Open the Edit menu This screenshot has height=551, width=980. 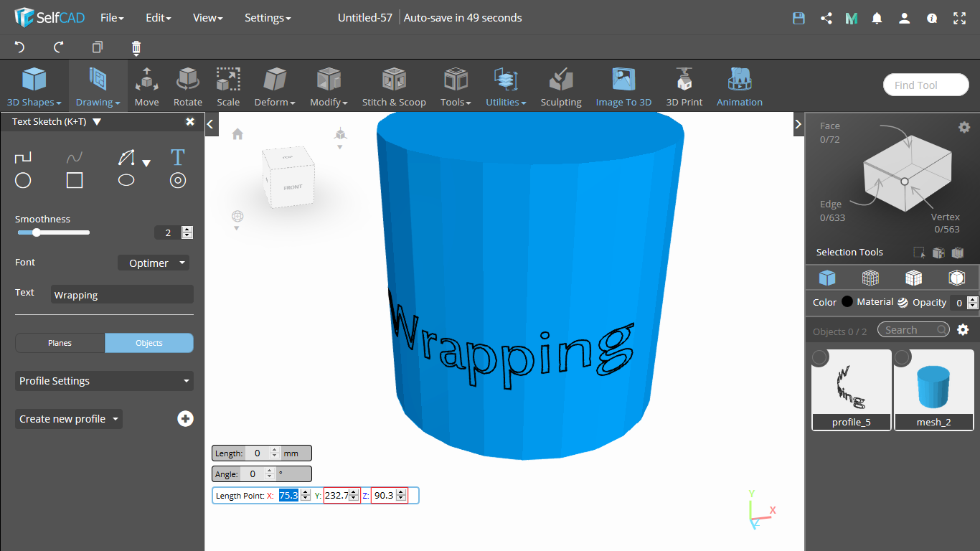(158, 18)
